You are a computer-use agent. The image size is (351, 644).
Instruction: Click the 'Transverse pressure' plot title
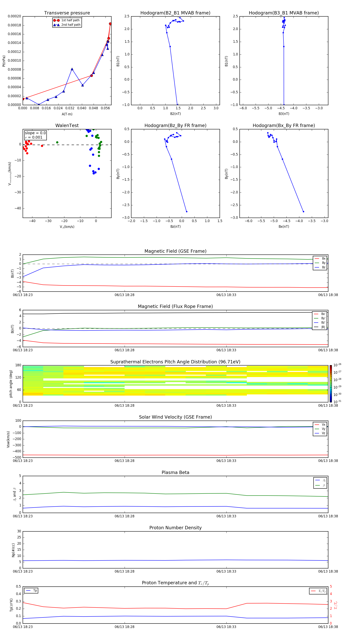pyautogui.click(x=67, y=13)
